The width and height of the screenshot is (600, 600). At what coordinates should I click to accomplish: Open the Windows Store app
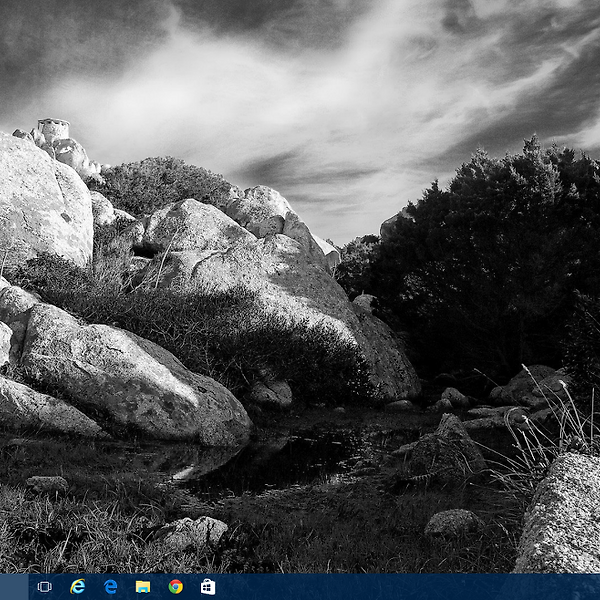pyautogui.click(x=208, y=587)
